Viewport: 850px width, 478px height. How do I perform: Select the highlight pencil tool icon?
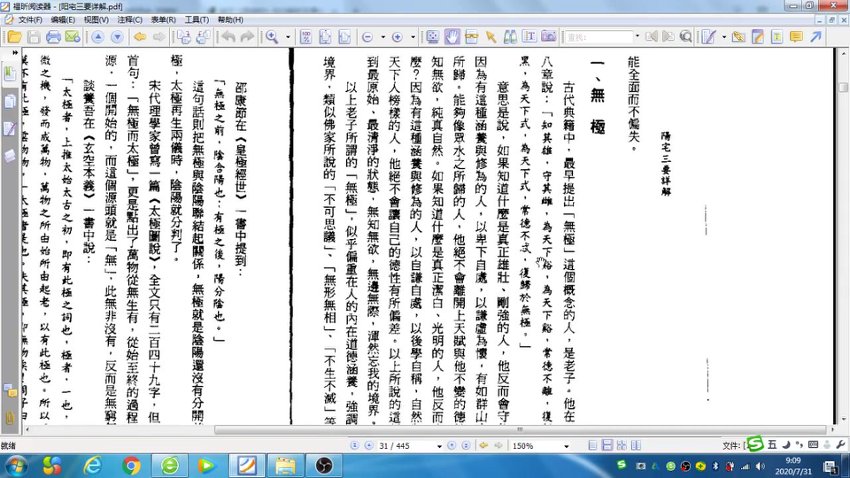(x=709, y=37)
